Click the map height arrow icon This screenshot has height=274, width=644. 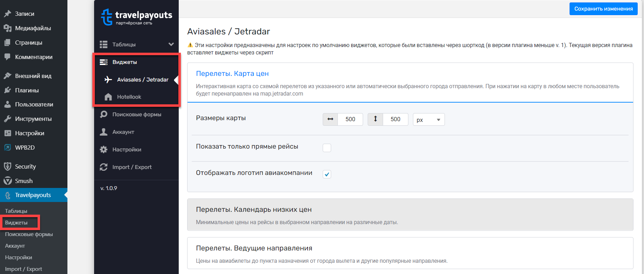(375, 119)
